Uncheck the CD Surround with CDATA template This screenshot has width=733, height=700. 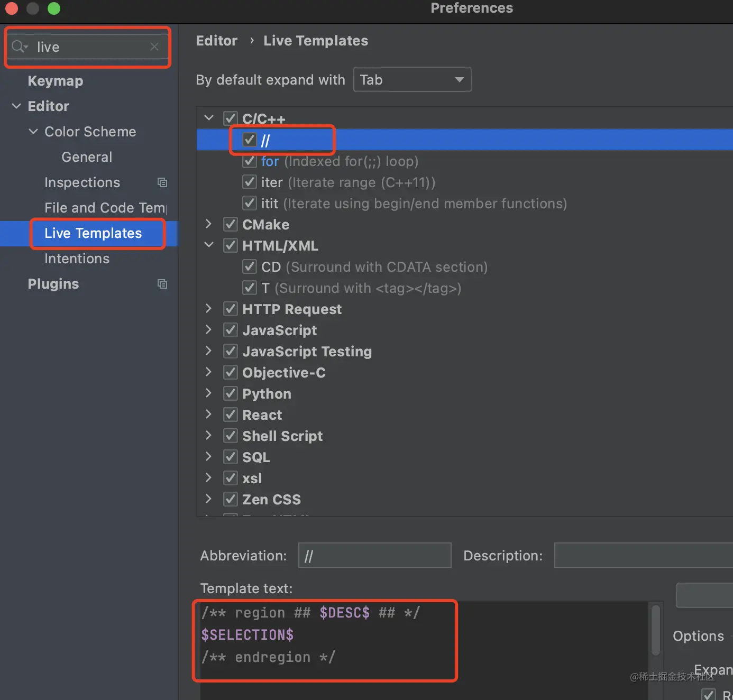point(249,266)
